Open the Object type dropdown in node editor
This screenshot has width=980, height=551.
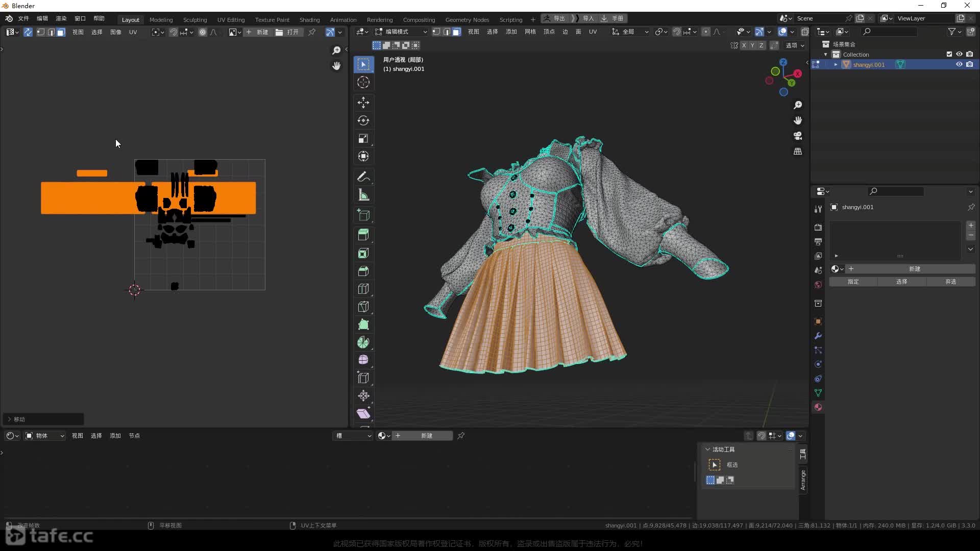tap(45, 436)
